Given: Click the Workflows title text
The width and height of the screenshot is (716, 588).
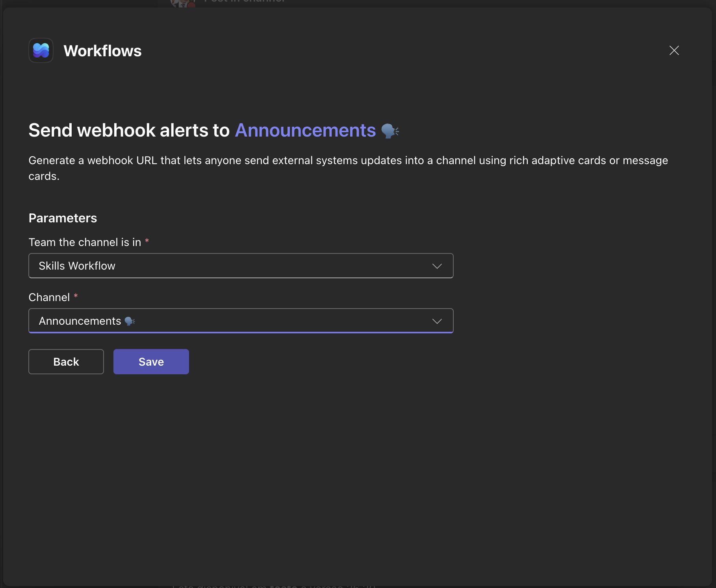Looking at the screenshot, I should pos(102,51).
